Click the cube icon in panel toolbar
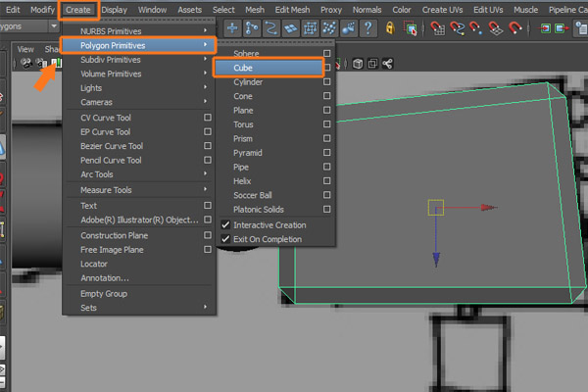Screen dimensions: 588x392 click(x=358, y=64)
